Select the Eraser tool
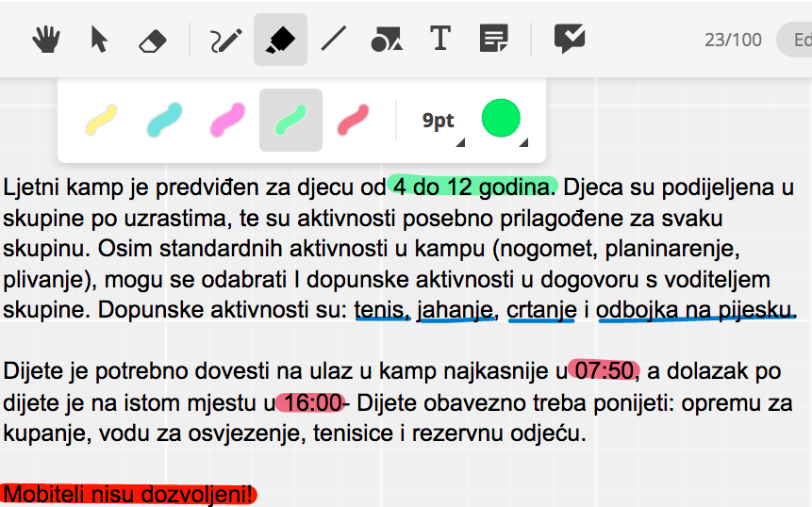 152,41
